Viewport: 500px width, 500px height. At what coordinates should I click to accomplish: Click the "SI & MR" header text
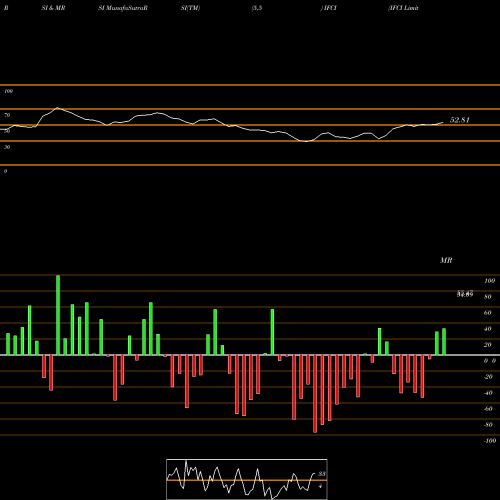point(53,8)
